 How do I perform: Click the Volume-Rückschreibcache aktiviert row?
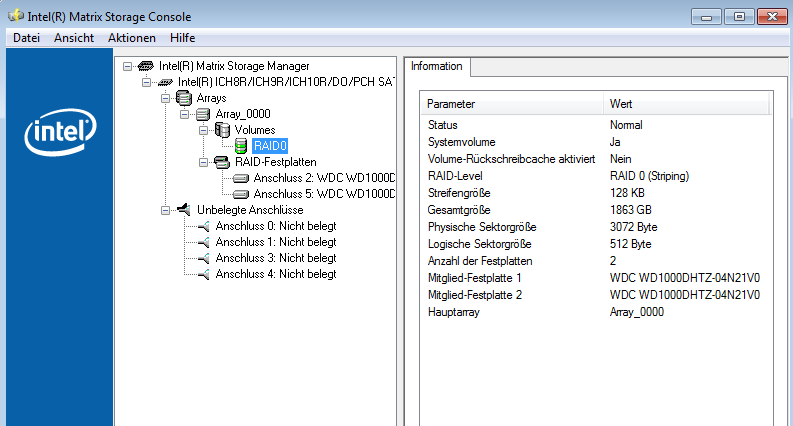click(x=596, y=159)
